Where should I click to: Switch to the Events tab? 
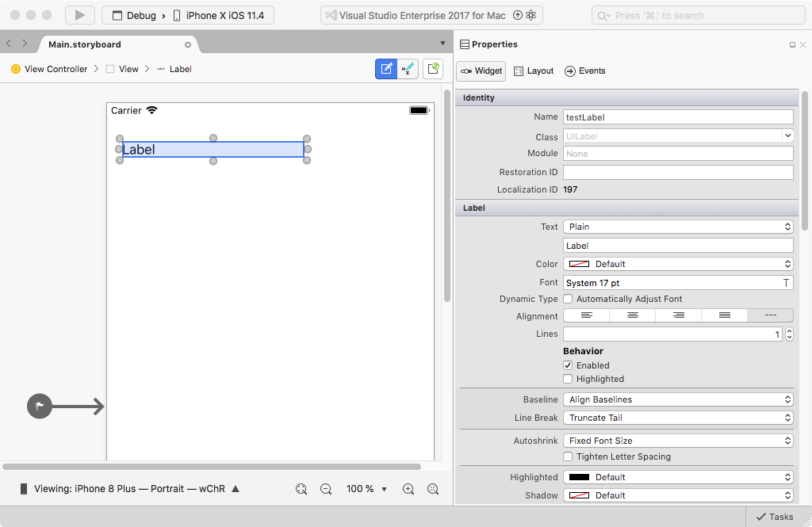coord(584,71)
